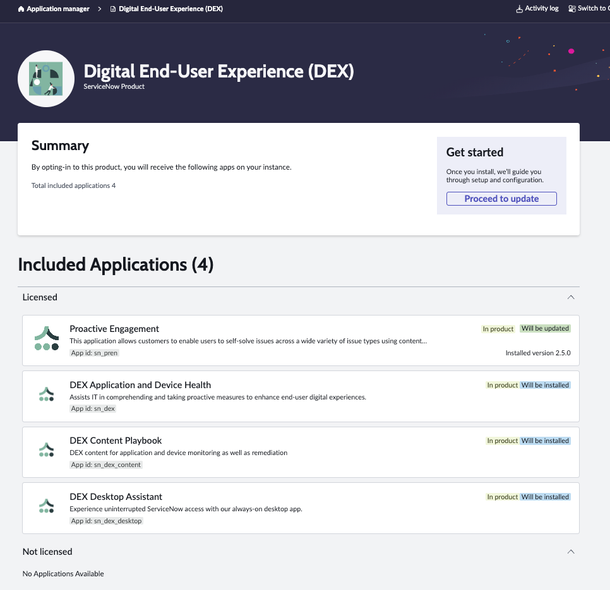Click the DEX product logo avatar
This screenshot has height=590, width=610.
pyautogui.click(x=46, y=77)
